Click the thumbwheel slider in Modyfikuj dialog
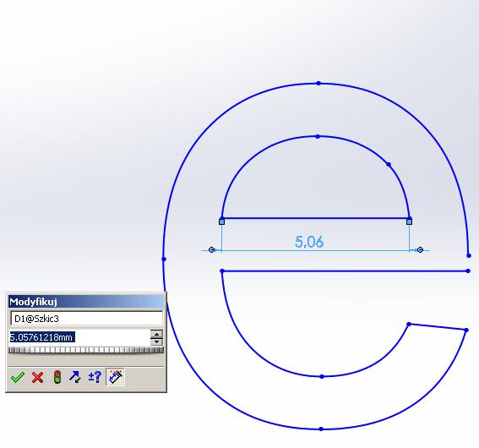 [x=86, y=350]
